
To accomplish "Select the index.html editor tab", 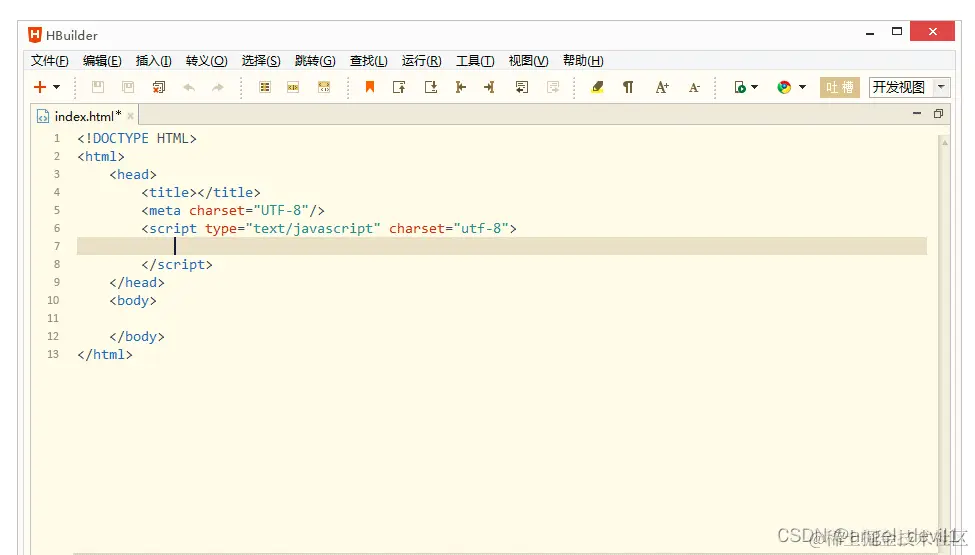I will click(84, 116).
